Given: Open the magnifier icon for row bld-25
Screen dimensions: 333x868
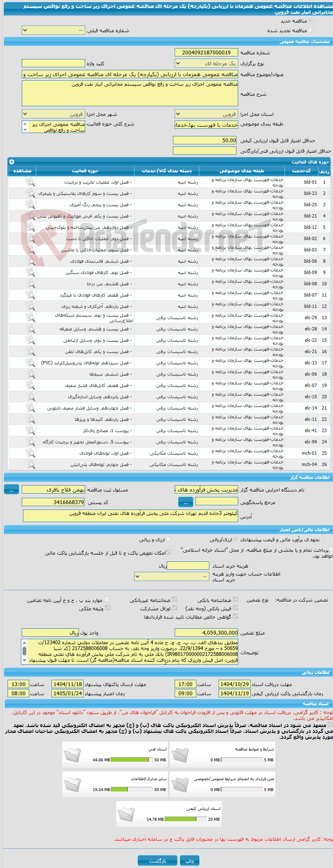Looking at the screenshot, I should click(30, 205).
